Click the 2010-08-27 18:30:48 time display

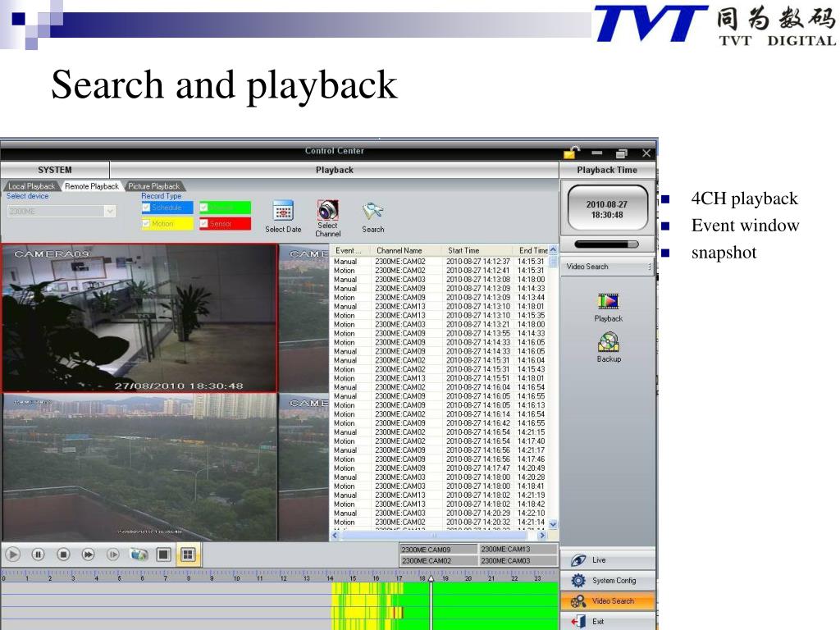(607, 209)
